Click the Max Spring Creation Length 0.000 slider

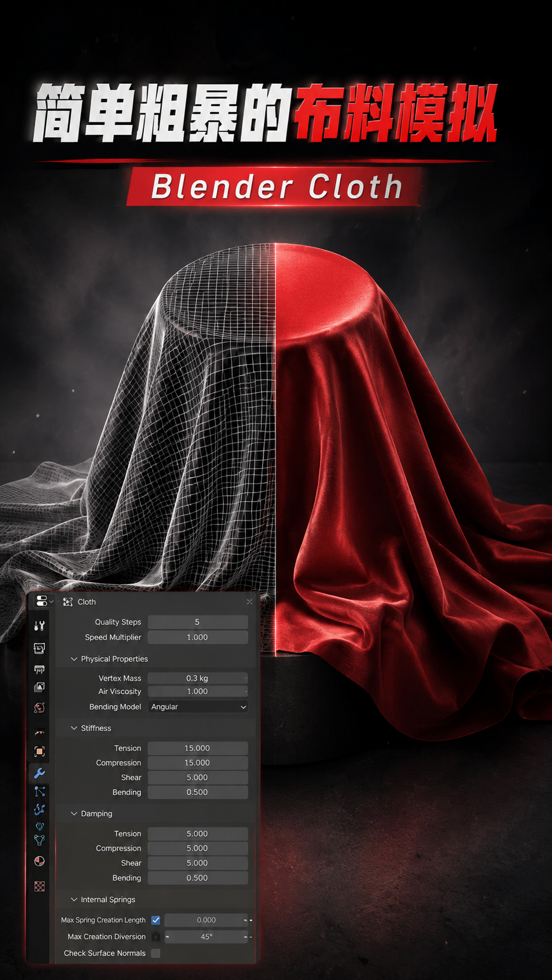206,920
